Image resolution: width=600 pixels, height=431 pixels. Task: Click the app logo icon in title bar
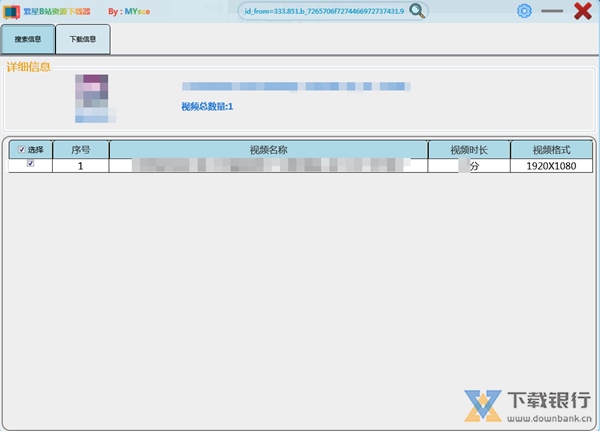click(9, 11)
